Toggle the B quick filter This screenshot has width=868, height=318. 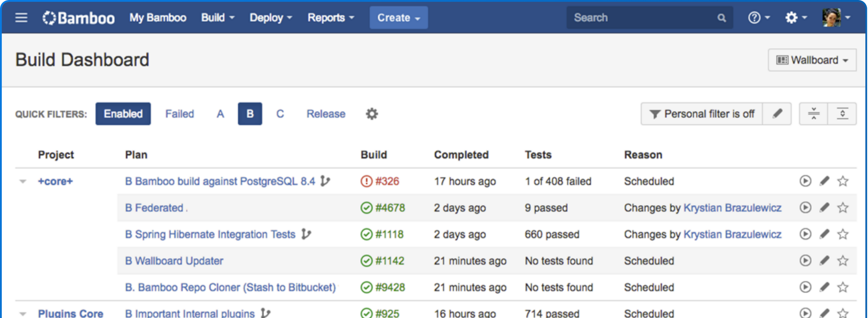pyautogui.click(x=250, y=114)
